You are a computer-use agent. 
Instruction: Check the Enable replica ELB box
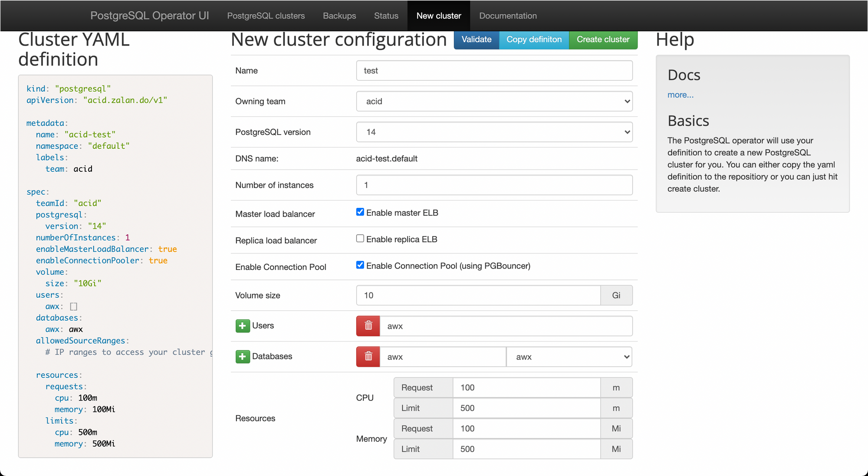[360, 239]
